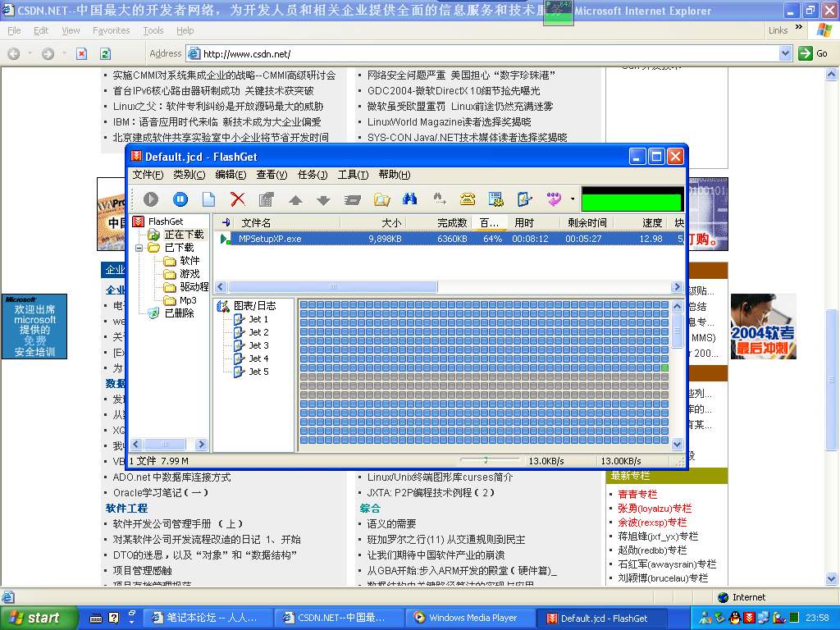Select Jet 1 in the log list
Image resolution: width=840 pixels, height=630 pixels.
(258, 319)
